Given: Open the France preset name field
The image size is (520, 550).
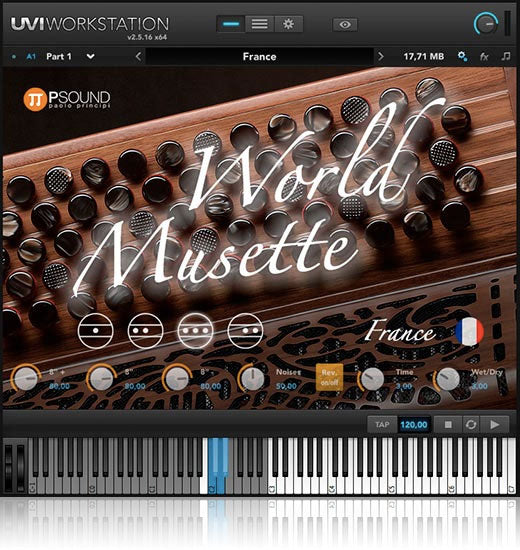Looking at the screenshot, I should (x=260, y=56).
